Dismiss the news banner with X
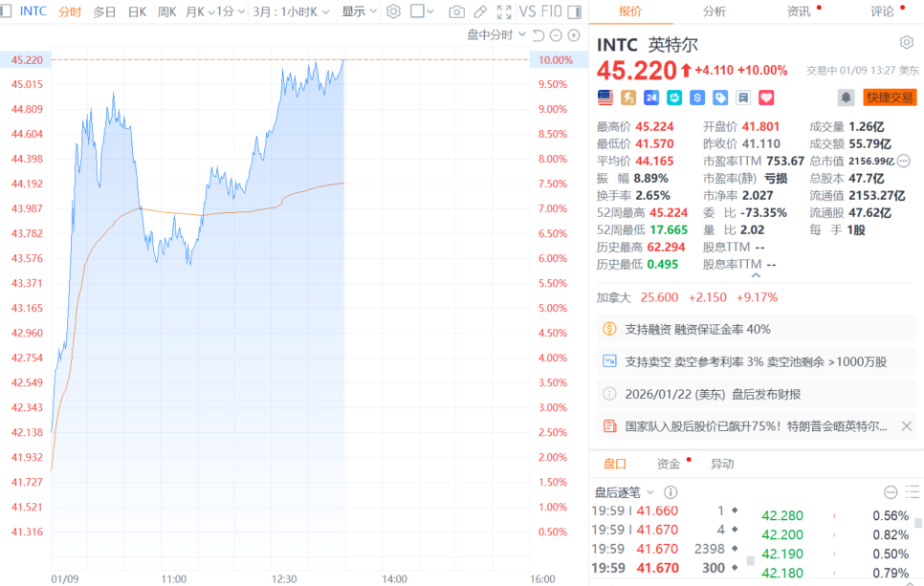The height and width of the screenshot is (586, 924). [x=907, y=425]
